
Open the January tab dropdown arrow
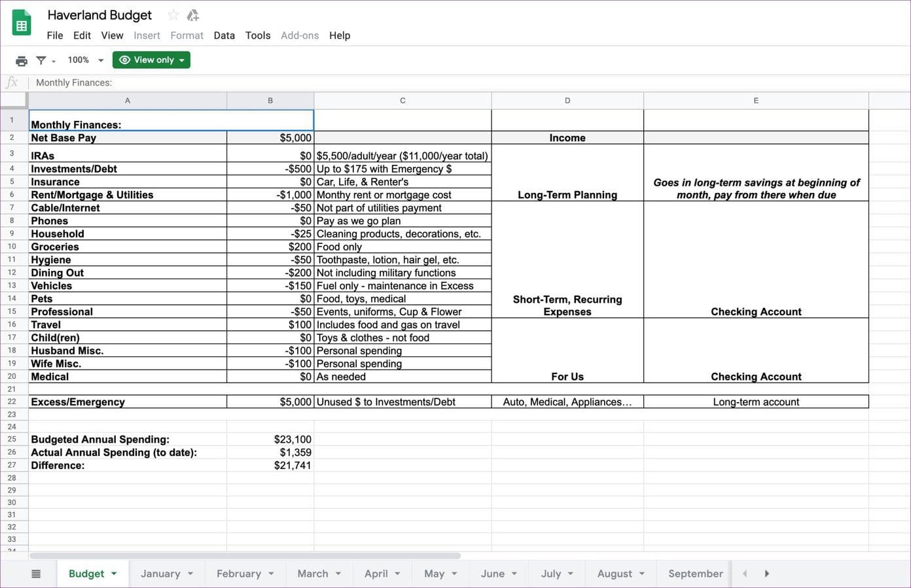tap(190, 574)
